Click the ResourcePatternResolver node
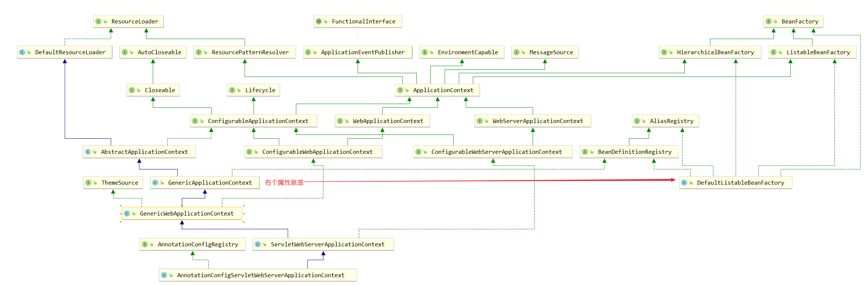The height and width of the screenshot is (285, 868). coord(245,52)
